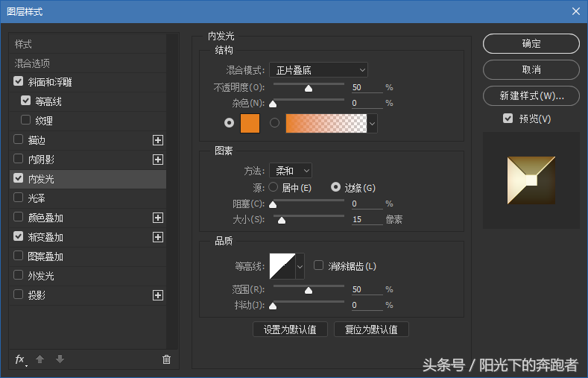Choose 边缘(G) as the glow source
Viewport: 588px width, 378px height.
point(335,186)
